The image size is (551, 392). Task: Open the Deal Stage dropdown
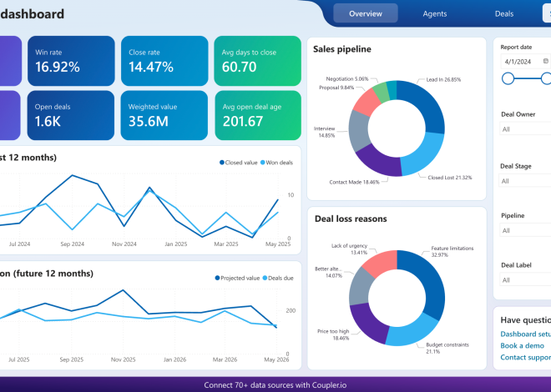(525, 181)
